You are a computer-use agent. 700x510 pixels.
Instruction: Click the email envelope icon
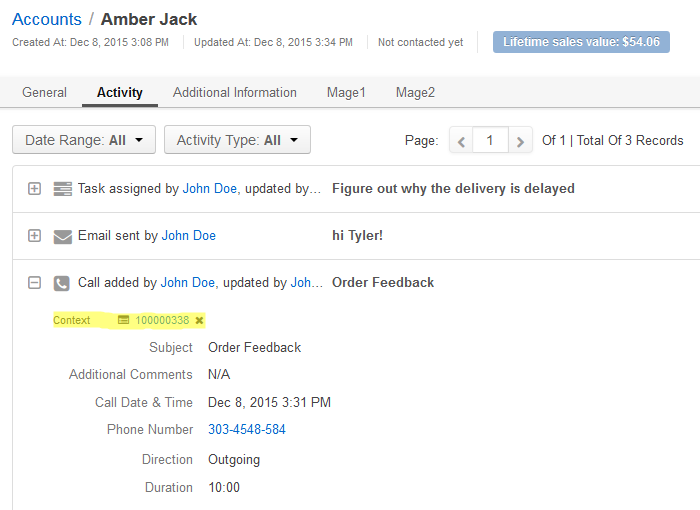point(62,236)
